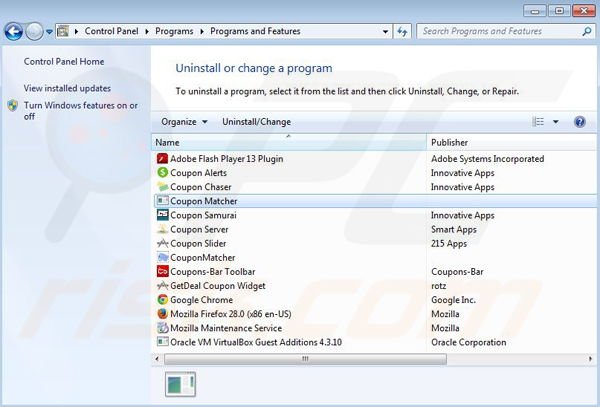The image size is (600, 407).
Task: Click the Windows shield icon in sidebar
Action: pyautogui.click(x=13, y=106)
